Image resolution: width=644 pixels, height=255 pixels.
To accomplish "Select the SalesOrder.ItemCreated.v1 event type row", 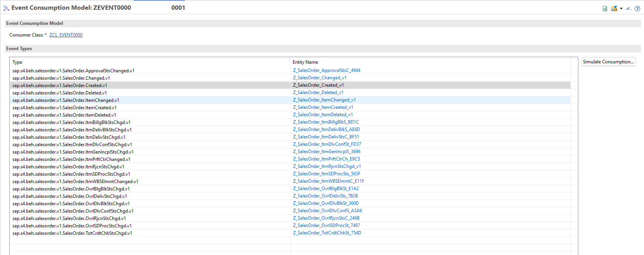I will [64, 108].
